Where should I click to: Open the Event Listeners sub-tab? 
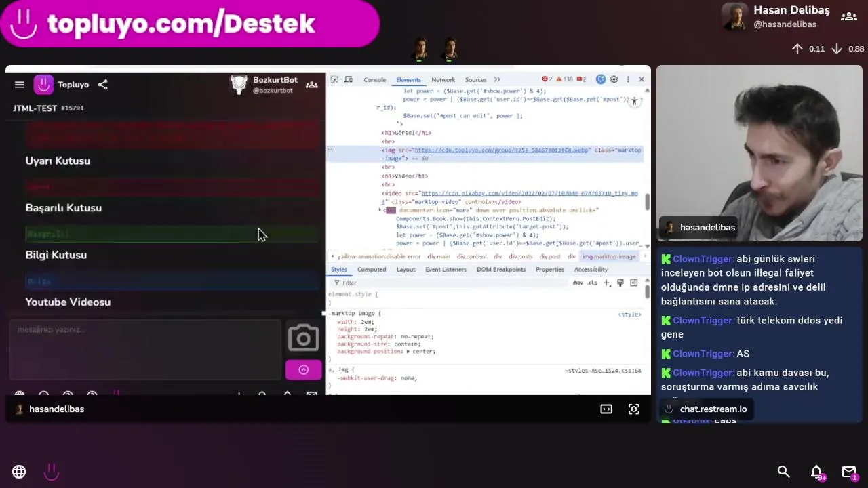point(446,270)
